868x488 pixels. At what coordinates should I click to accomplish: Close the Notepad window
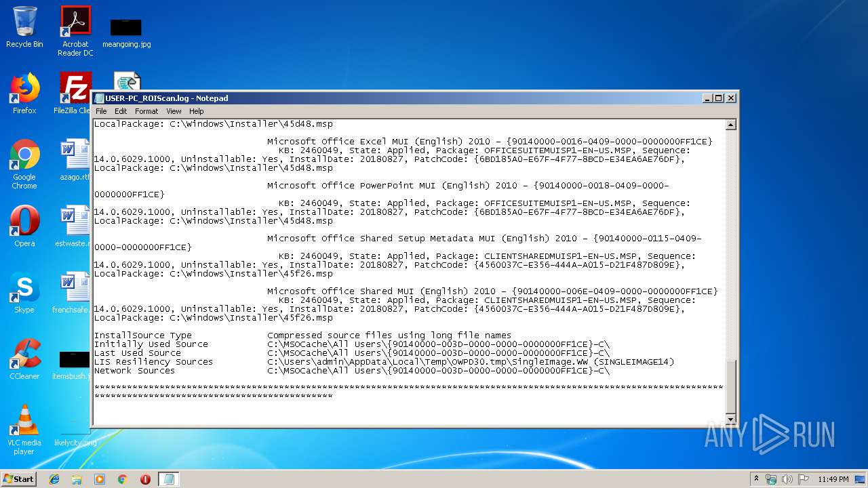(x=730, y=98)
